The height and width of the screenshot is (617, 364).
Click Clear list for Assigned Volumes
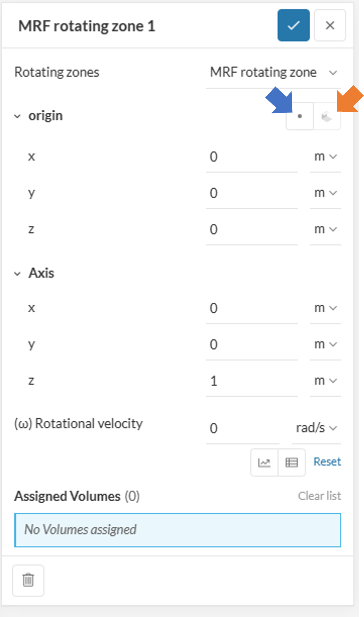click(x=319, y=496)
